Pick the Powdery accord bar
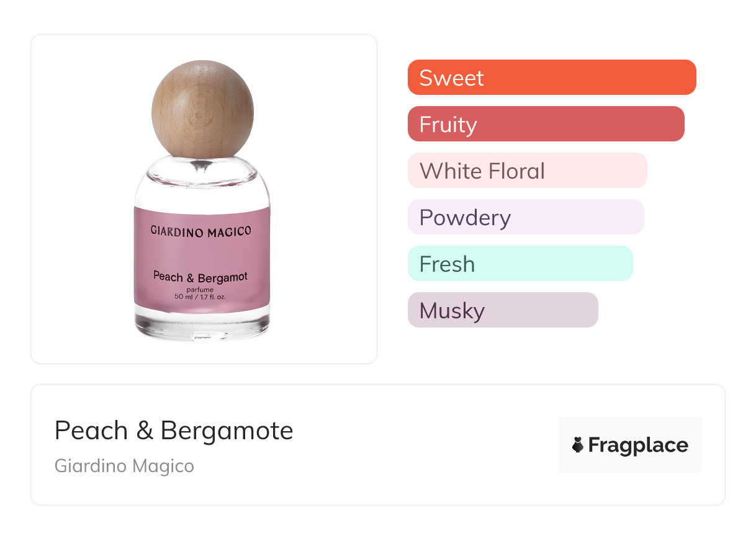Viewport: 756px width, 536px height. 526,217
